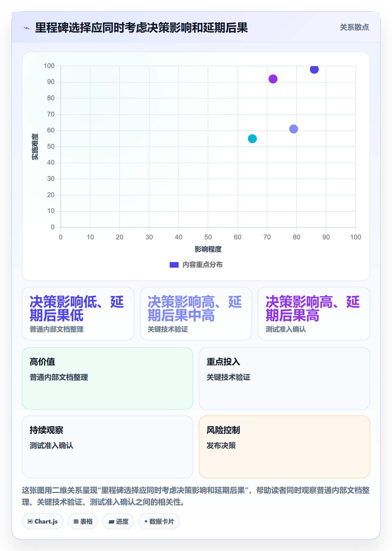Viewport: 392px width, 551px height.
Task: Click the 表格 tag chip
Action: tap(83, 521)
